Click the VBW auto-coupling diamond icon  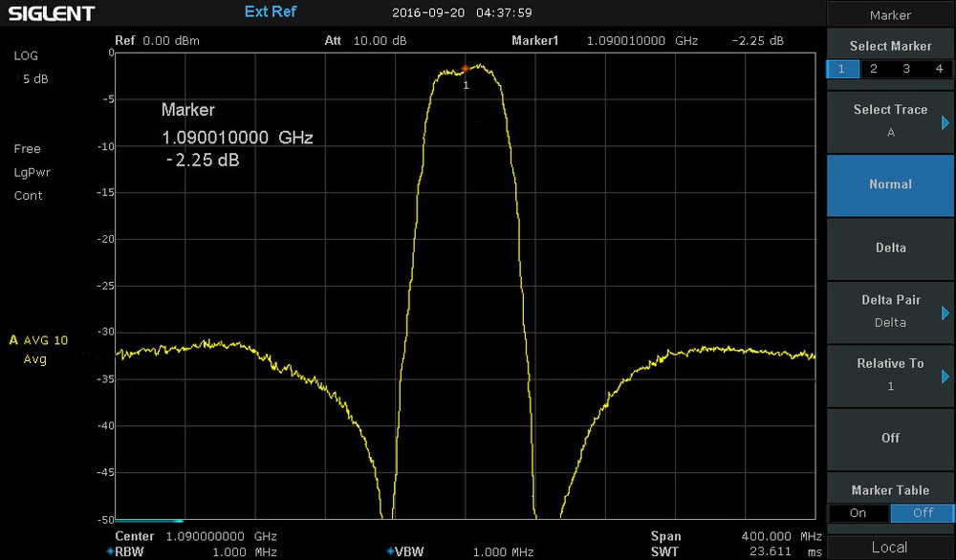click(x=390, y=551)
